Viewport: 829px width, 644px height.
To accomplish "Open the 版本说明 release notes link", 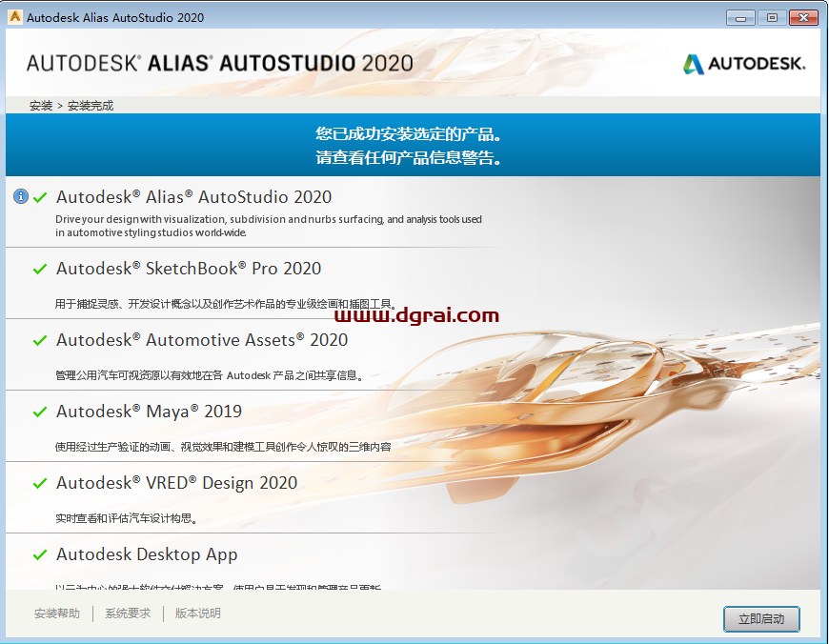I will (198, 614).
